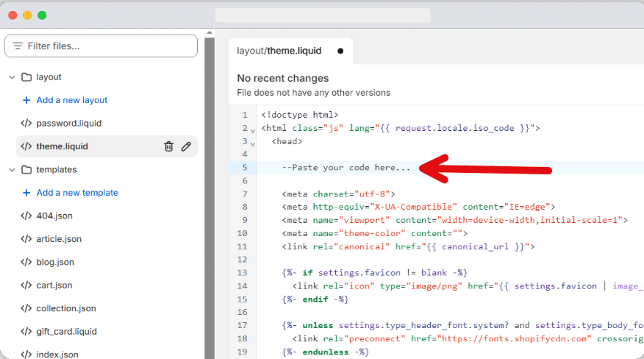Click line number 12 in the gutter
This screenshot has height=359, width=644.
243,260
